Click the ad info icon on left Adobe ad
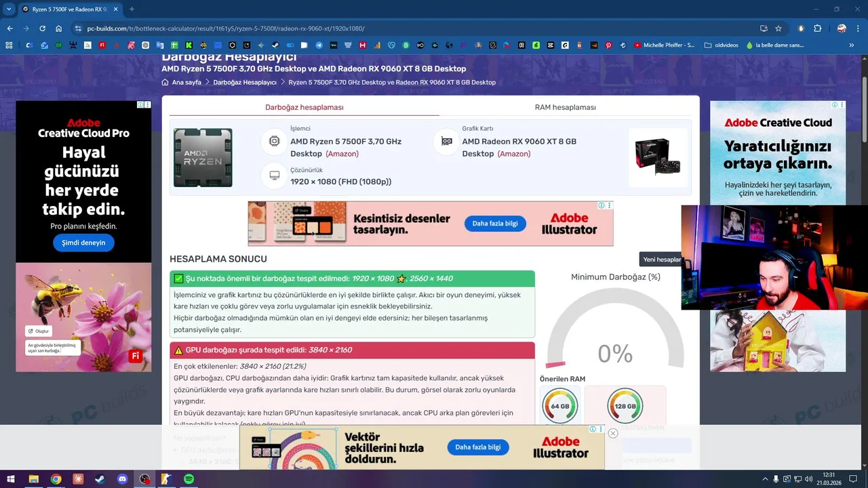This screenshot has height=488, width=868. [140, 105]
